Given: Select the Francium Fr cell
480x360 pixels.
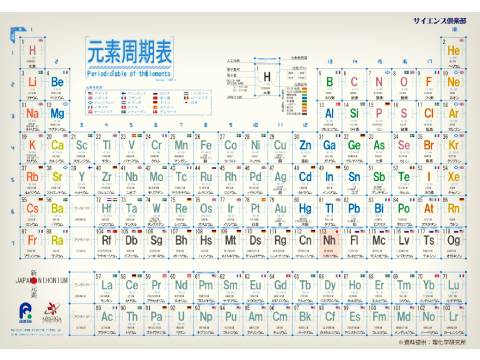Looking at the screenshot, I should click(32, 243).
